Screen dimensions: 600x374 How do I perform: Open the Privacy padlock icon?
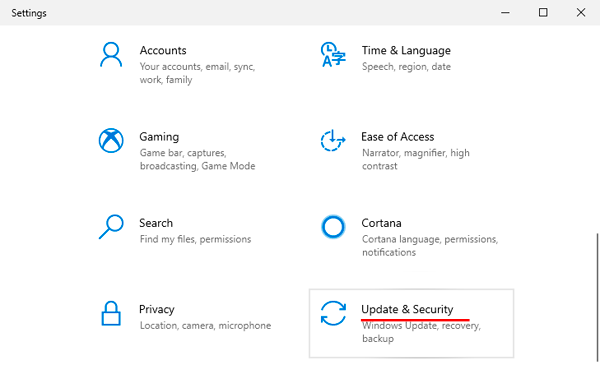(111, 313)
